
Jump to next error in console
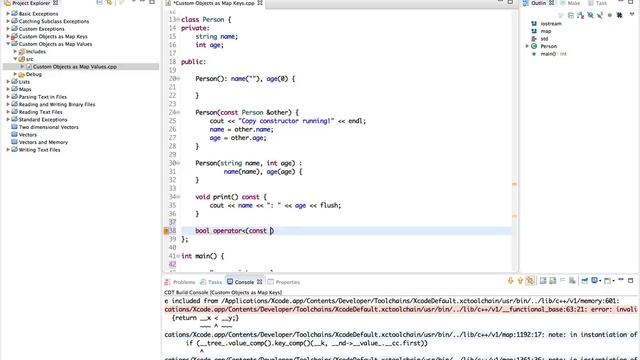[510, 281]
